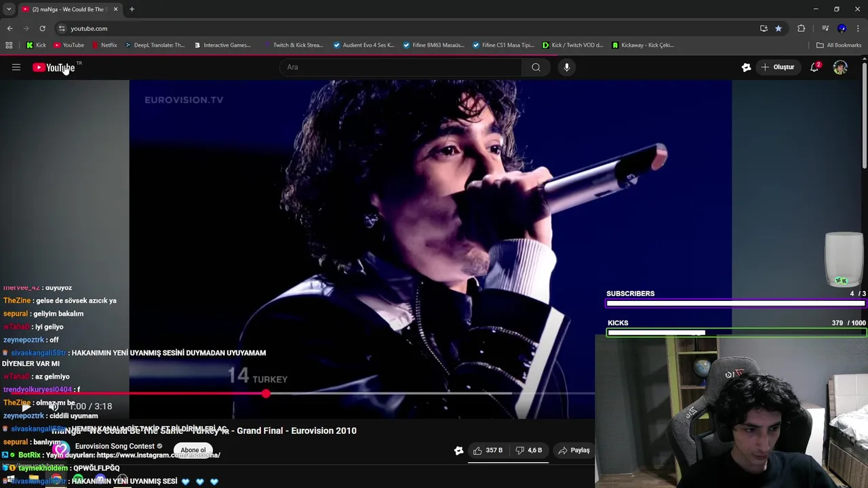Open the Chrome extensions puzzle icon
The image size is (868, 488).
point(801,28)
